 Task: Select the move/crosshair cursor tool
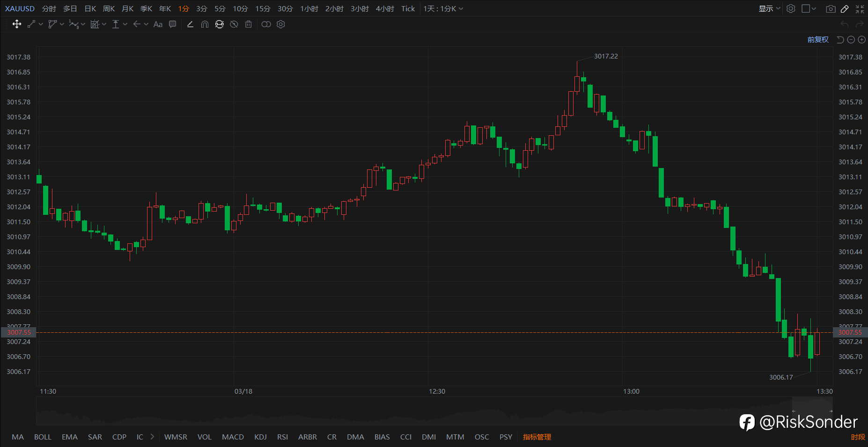17,24
